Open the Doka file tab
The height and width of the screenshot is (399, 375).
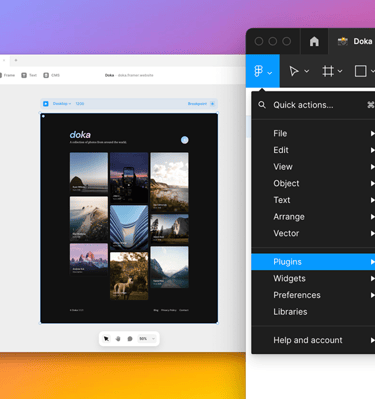[x=355, y=41]
